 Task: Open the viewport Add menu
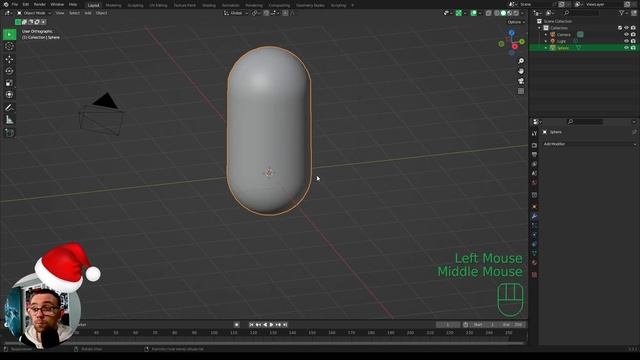click(88, 13)
